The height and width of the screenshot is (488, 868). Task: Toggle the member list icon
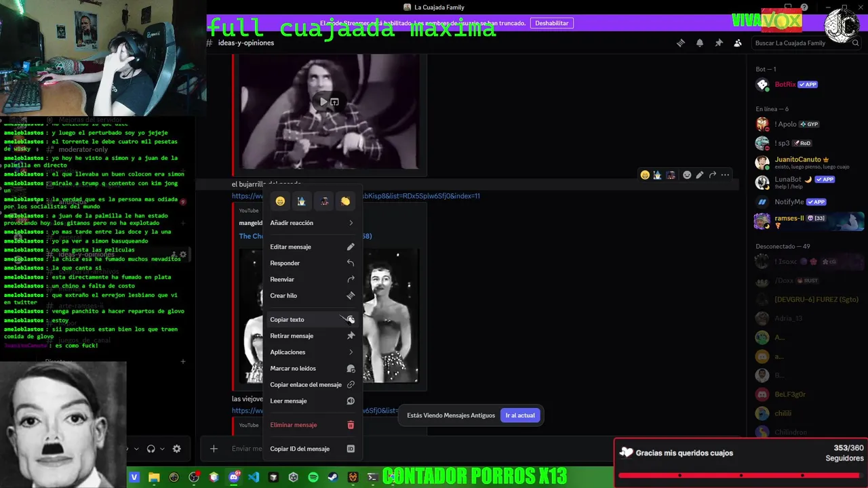coord(738,43)
